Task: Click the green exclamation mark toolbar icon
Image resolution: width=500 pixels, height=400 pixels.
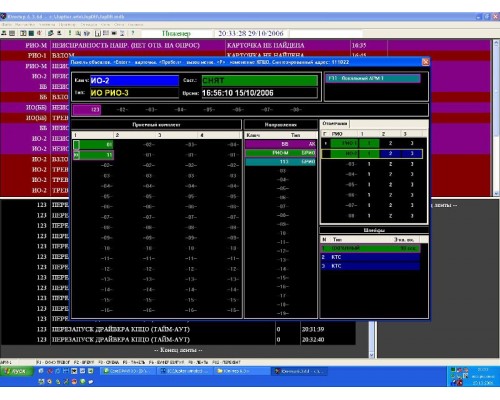Action: point(70,33)
